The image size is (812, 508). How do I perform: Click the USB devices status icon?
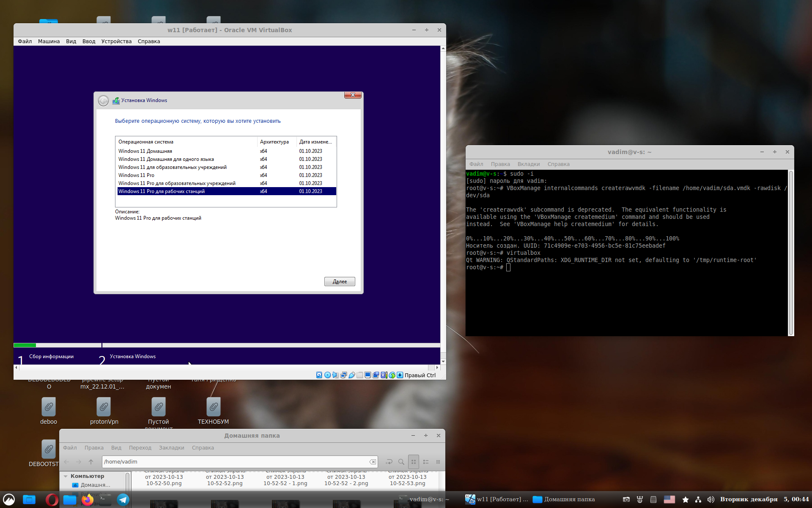pyautogui.click(x=352, y=375)
